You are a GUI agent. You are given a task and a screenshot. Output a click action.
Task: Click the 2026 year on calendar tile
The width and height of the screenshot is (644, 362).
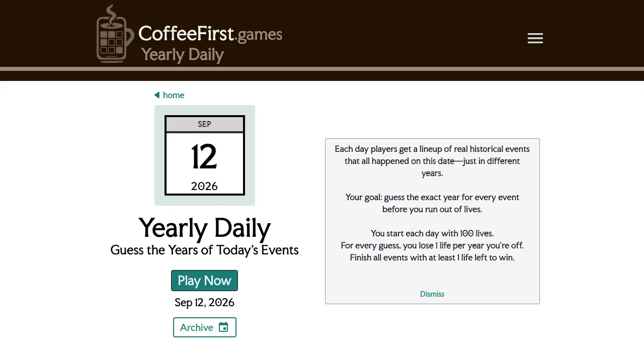click(x=204, y=186)
